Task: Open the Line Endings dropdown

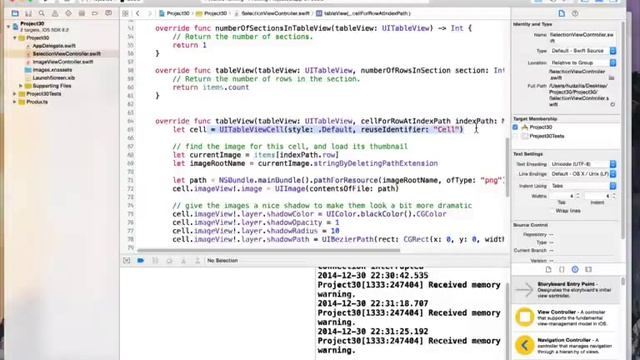Action: point(583,174)
